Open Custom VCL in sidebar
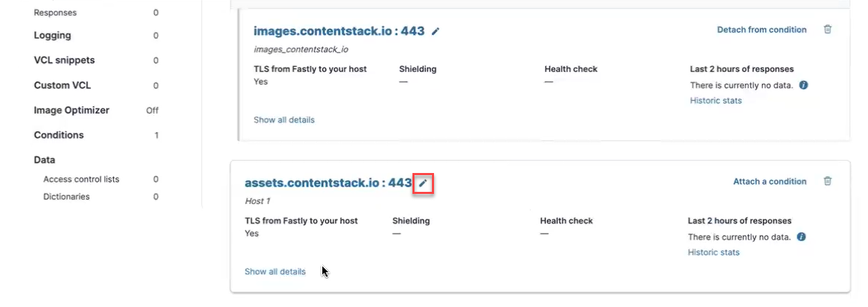Screen dimensions: 868x307 pos(62,85)
